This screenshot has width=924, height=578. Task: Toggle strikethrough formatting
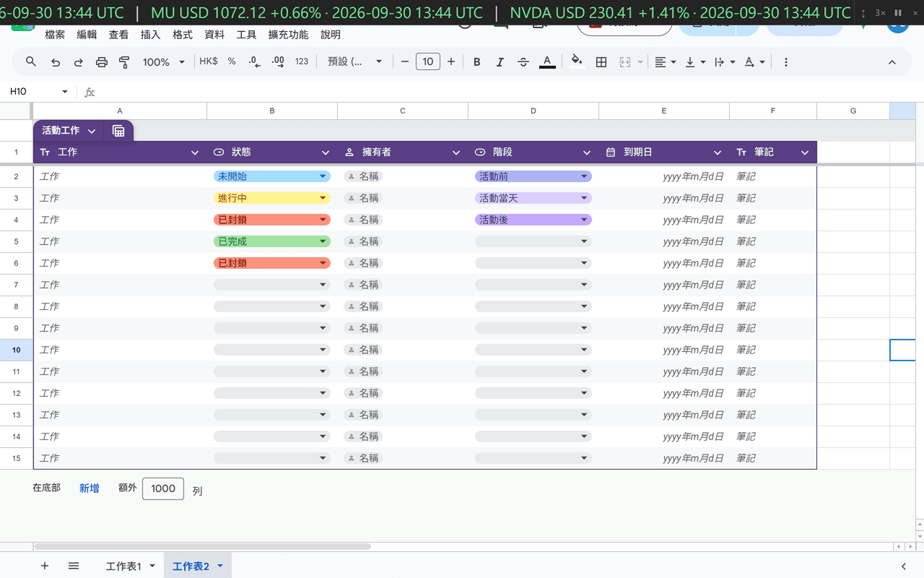[x=523, y=62]
